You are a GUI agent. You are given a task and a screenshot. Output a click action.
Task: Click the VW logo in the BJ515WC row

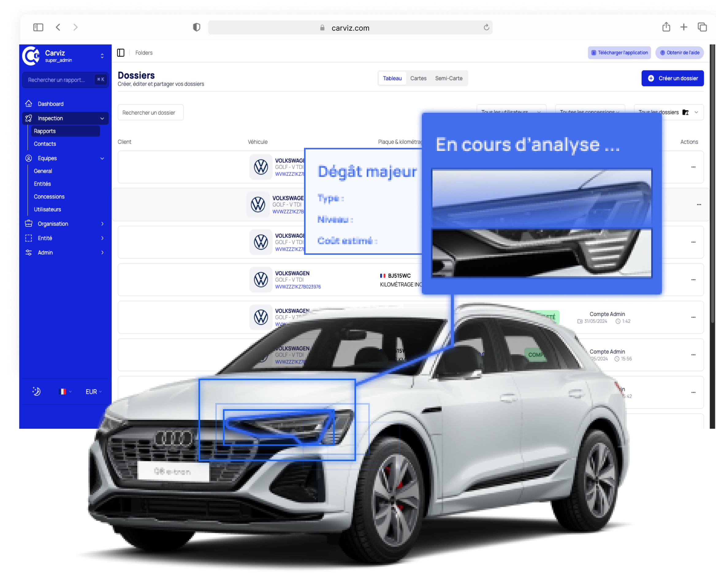(261, 280)
